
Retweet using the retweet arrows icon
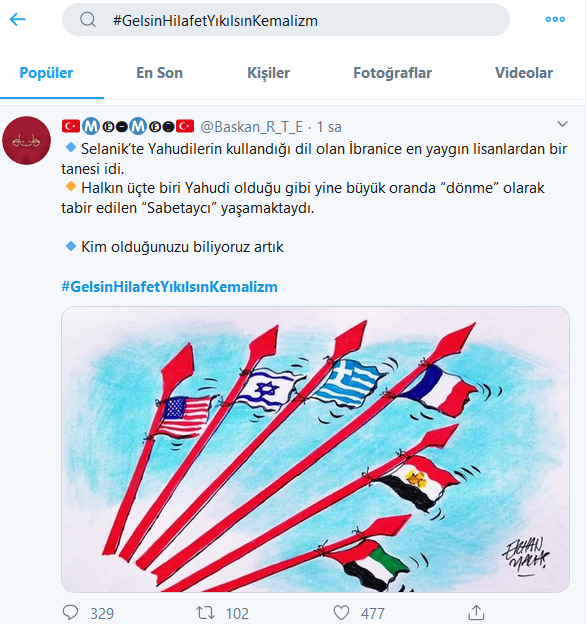pyautogui.click(x=205, y=612)
